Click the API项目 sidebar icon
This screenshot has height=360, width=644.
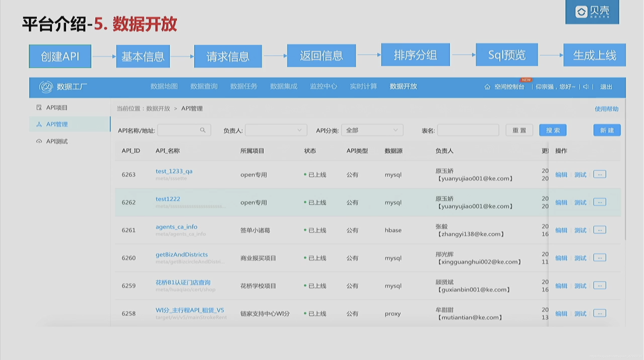pos(39,108)
